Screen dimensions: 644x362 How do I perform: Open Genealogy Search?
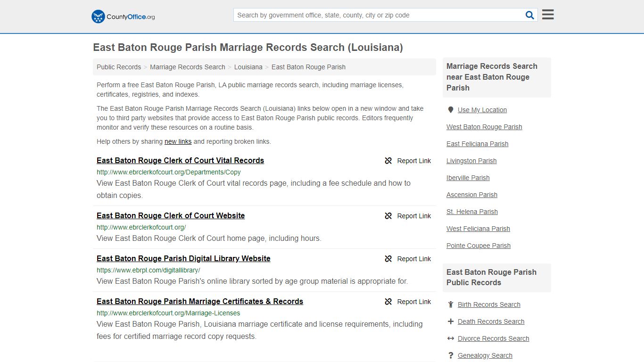pyautogui.click(x=485, y=355)
